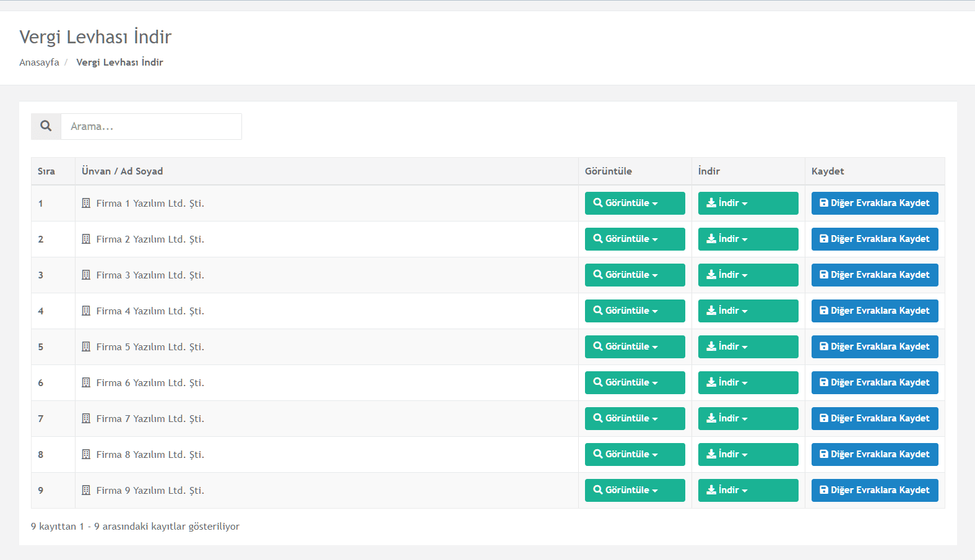Viewport: 975px width, 560px height.
Task: Expand İndir dropdown for Firma 9
Action: (748, 490)
